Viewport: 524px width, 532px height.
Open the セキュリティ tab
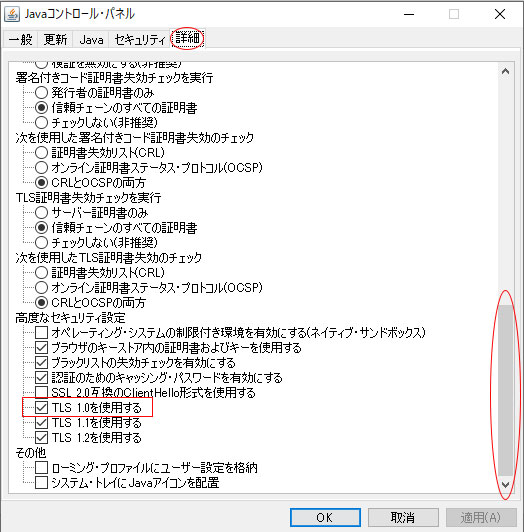click(139, 40)
